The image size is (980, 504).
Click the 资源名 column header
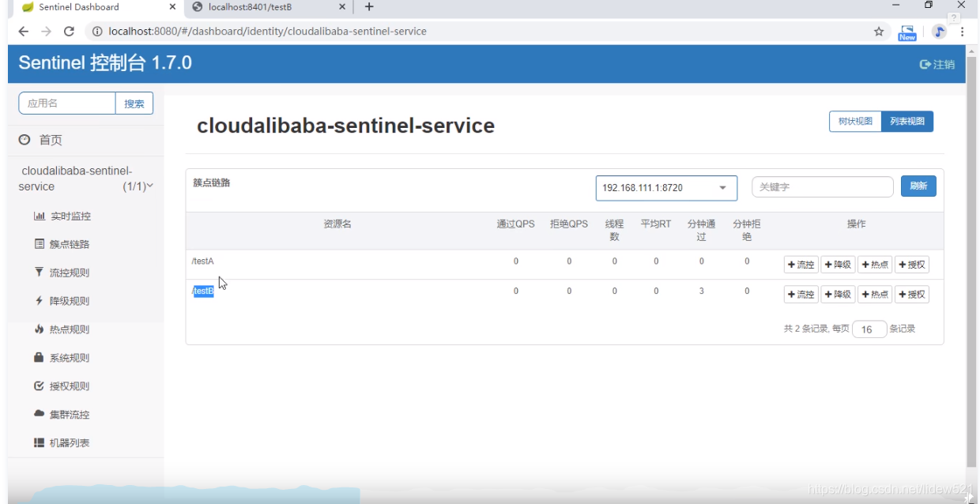point(337,224)
